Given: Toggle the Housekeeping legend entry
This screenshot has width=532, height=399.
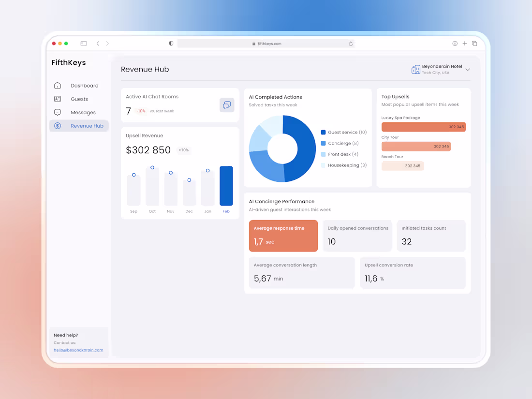Looking at the screenshot, I should click(345, 165).
